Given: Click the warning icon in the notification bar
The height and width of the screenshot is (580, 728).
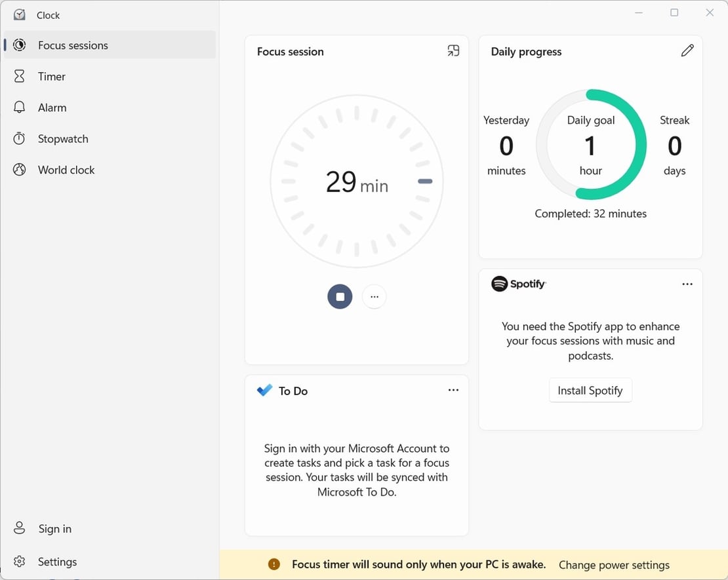Looking at the screenshot, I should click(x=274, y=564).
